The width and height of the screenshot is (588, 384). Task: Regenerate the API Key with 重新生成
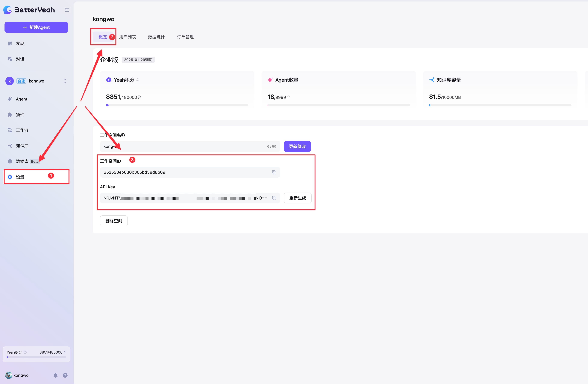(x=297, y=198)
